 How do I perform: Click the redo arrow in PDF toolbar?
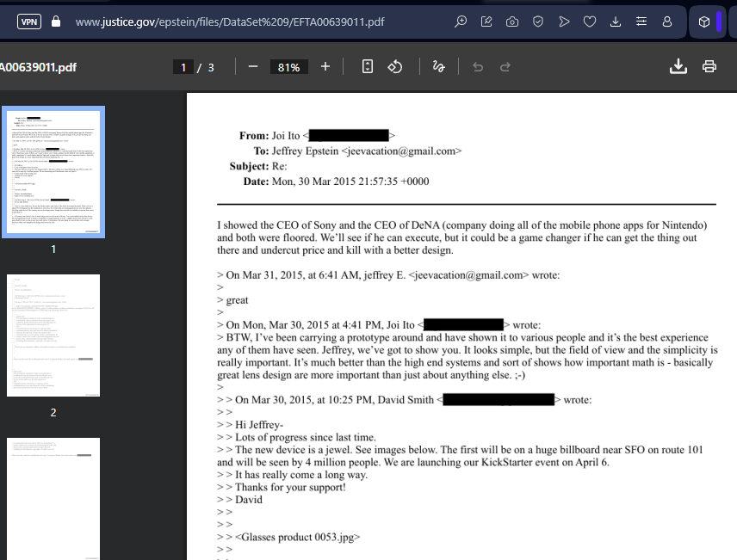click(505, 67)
